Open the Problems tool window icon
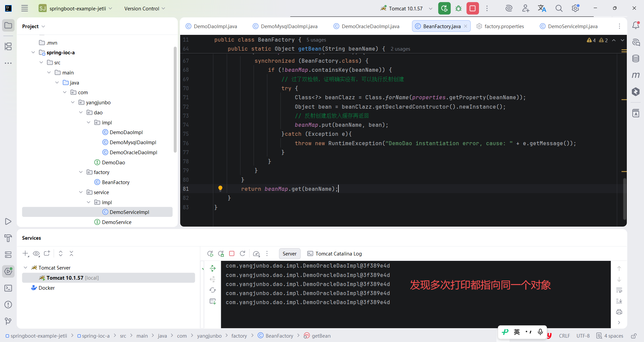 tap(8, 304)
